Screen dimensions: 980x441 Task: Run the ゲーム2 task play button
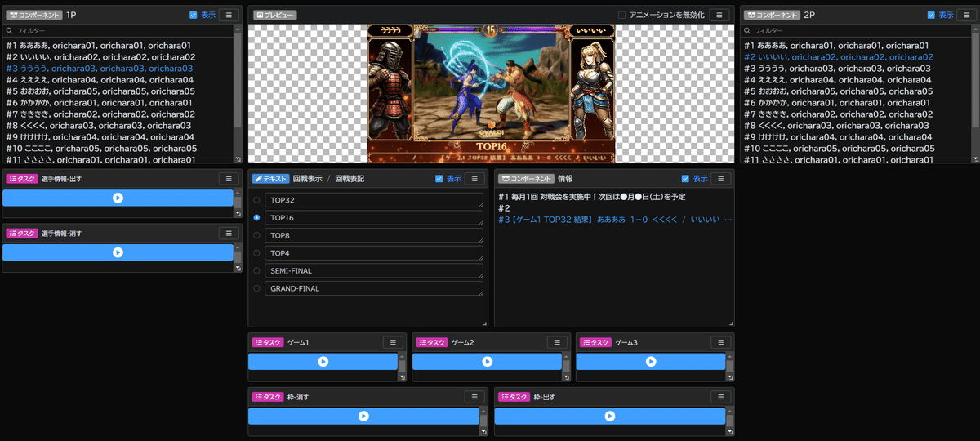click(x=487, y=361)
